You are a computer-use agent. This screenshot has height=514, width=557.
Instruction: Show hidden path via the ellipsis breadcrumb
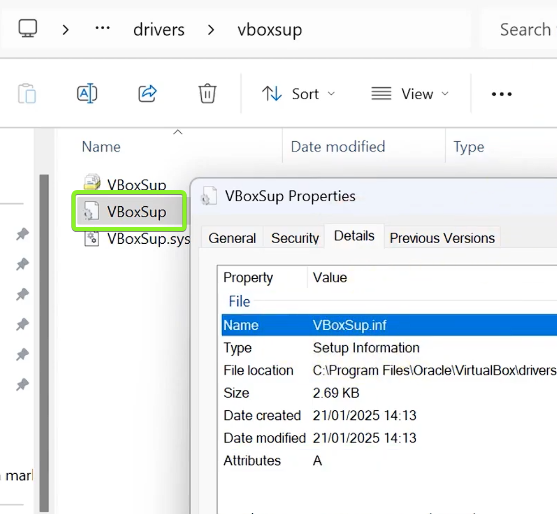coord(103,28)
